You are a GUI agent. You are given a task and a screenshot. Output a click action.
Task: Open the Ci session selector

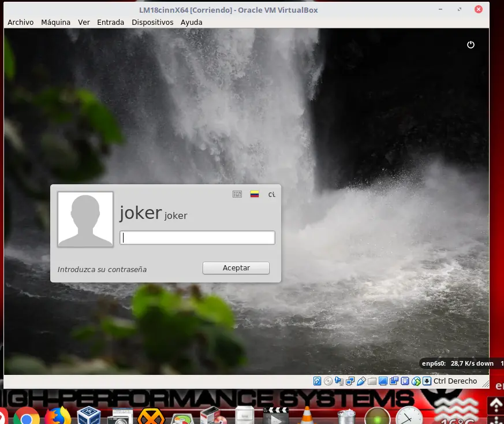click(x=271, y=194)
